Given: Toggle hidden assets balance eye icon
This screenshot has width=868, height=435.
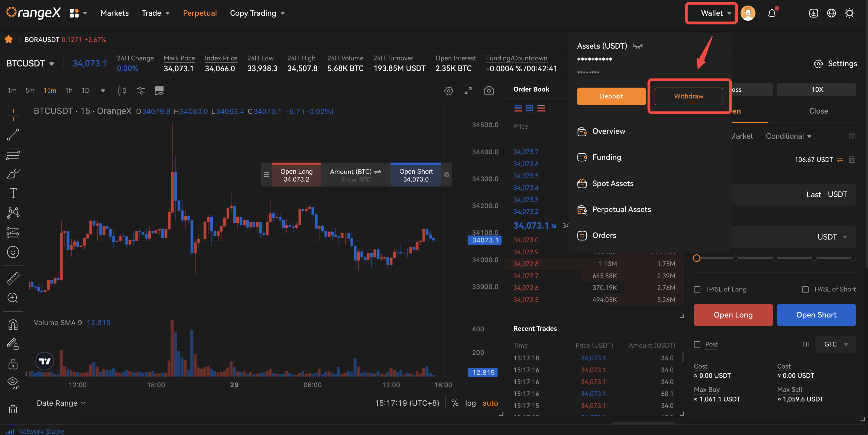Looking at the screenshot, I should [637, 46].
